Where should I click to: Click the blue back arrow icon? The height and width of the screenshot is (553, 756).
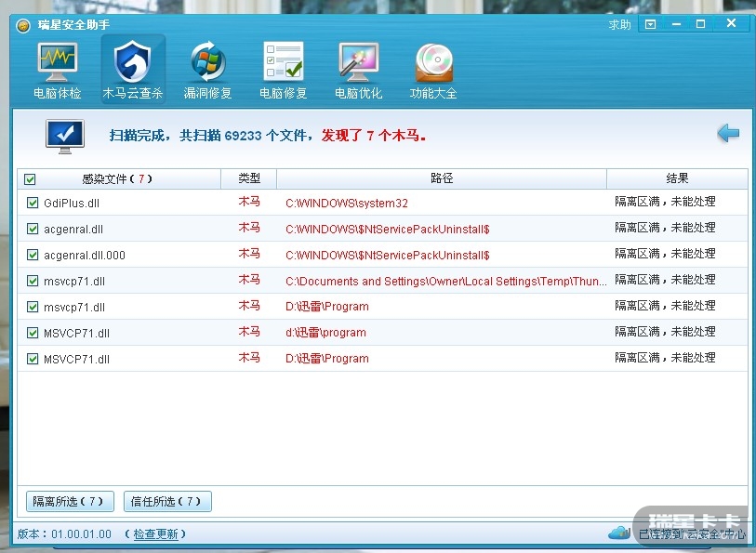(x=728, y=133)
